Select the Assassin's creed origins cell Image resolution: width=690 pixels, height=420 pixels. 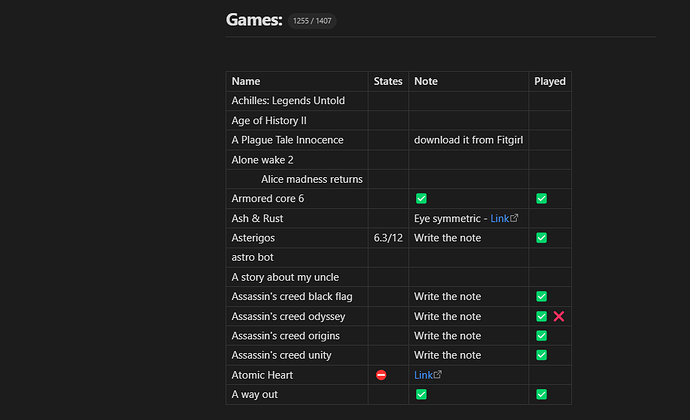click(297, 335)
